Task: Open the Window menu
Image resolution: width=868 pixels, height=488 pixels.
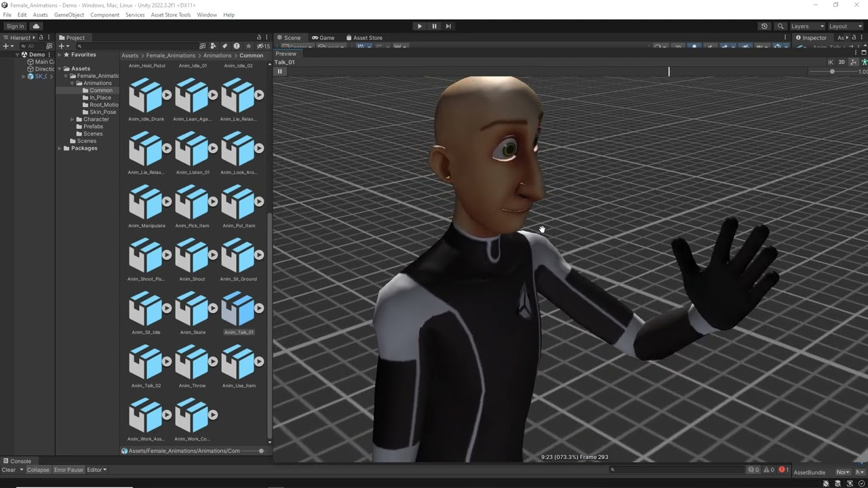Action: point(207,15)
